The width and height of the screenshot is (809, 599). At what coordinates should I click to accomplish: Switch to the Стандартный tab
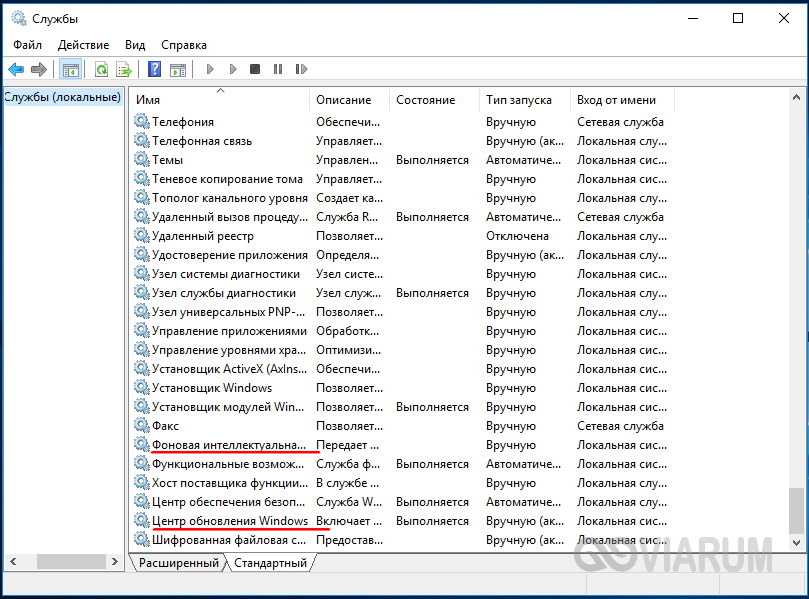pyautogui.click(x=270, y=563)
